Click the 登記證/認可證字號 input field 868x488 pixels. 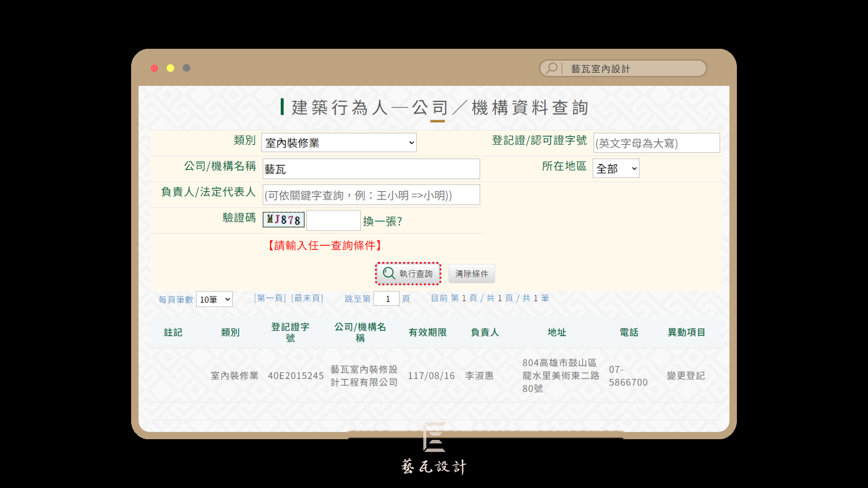pyautogui.click(x=656, y=143)
